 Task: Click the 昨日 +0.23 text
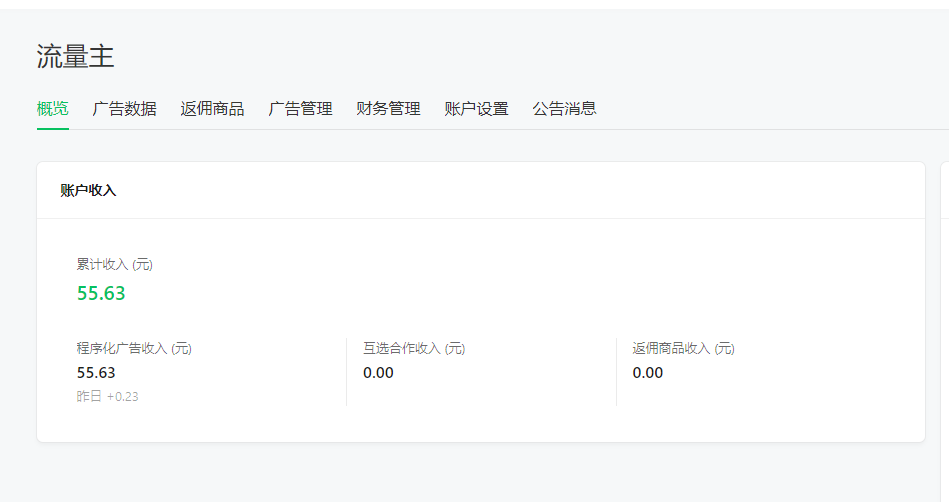(107, 396)
